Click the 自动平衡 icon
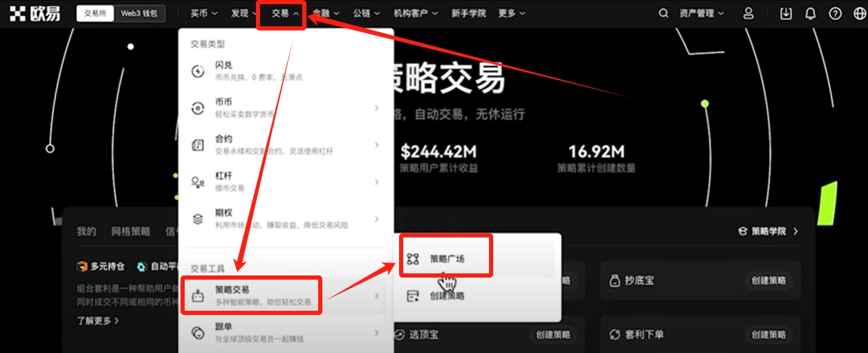The image size is (868, 353). [142, 266]
